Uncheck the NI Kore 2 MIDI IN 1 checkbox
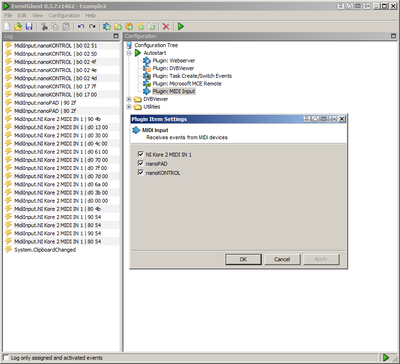This screenshot has height=364, width=400. click(141, 154)
